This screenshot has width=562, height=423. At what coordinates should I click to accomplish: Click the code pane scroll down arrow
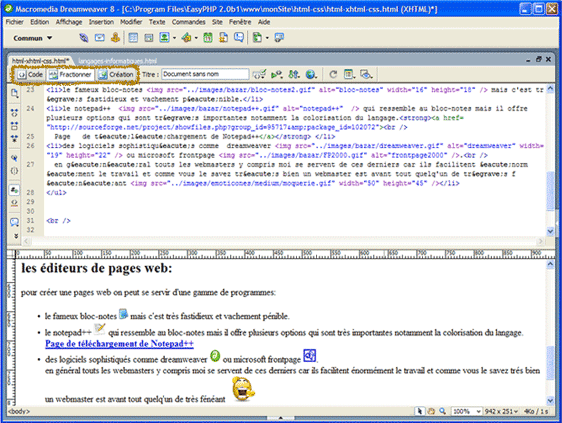click(551, 232)
